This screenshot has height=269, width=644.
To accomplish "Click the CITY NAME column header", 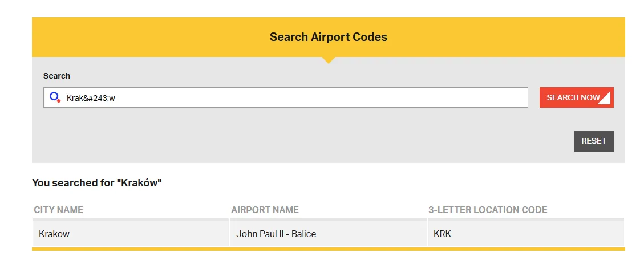I will 59,210.
